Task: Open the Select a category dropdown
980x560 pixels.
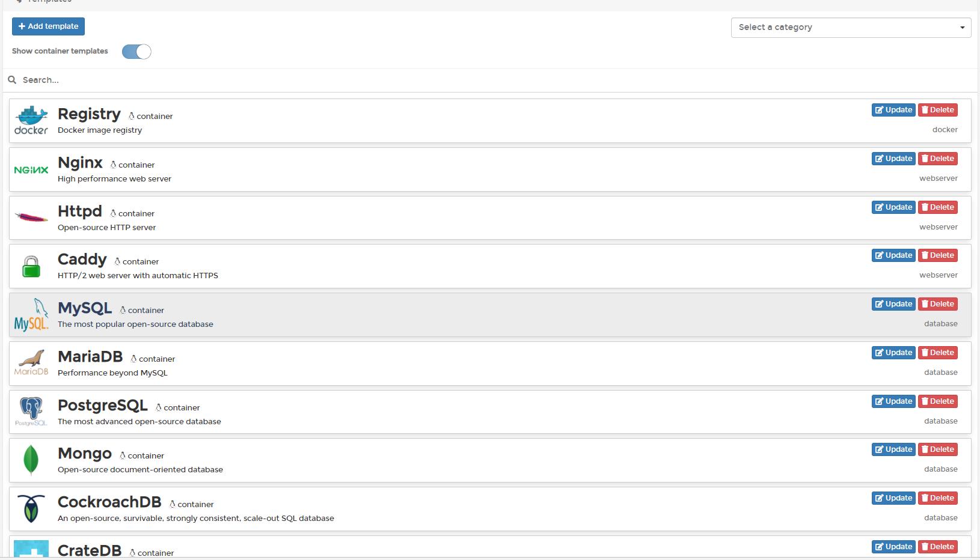Action: coord(850,27)
